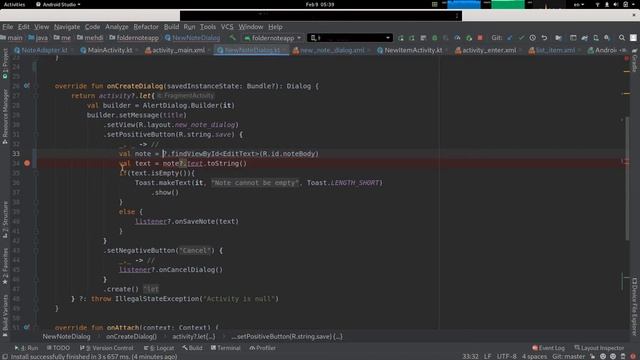Change the UTF-8 file encoding
Viewport: 640px width, 360px height.
pos(507,356)
